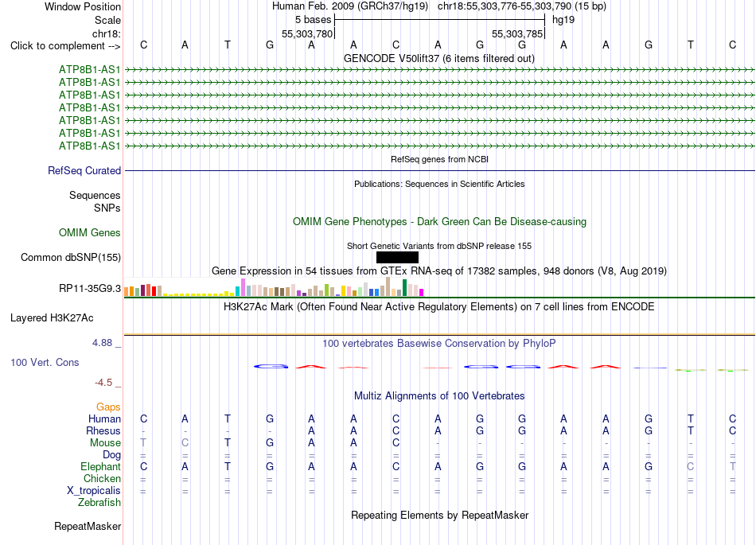Click the 100 Vert. Cons track label
Image resolution: width=756 pixels, height=545 pixels.
pyautogui.click(x=45, y=362)
